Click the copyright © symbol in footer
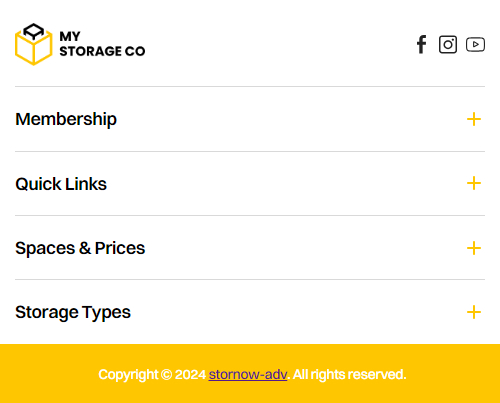The width and height of the screenshot is (500, 403). coord(166,374)
